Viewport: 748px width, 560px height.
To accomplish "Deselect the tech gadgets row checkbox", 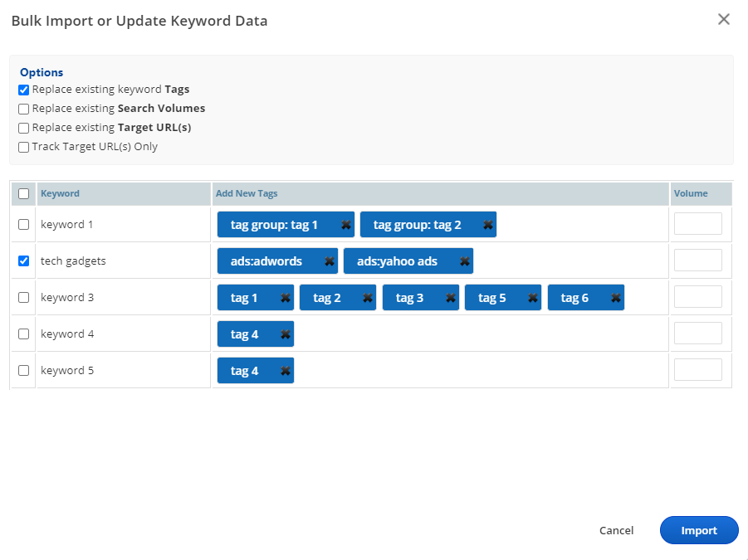I will coord(24,261).
